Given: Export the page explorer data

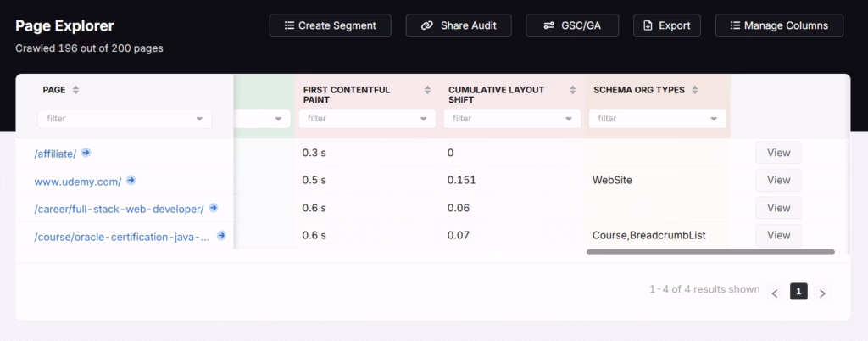Looking at the screenshot, I should (666, 25).
